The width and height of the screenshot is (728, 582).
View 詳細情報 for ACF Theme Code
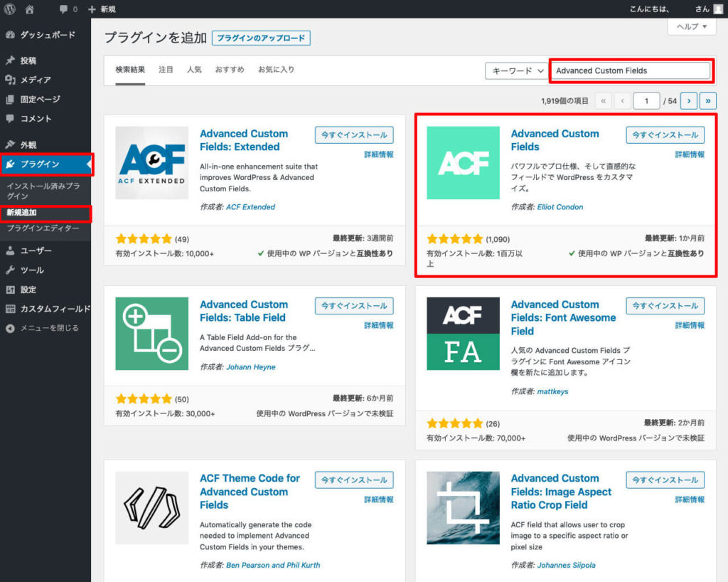pos(378,499)
